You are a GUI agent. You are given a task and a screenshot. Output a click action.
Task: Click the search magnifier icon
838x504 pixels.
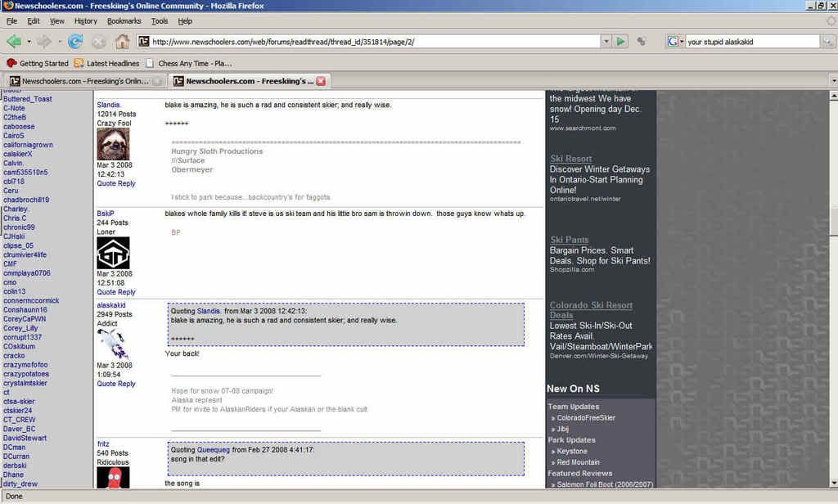(x=829, y=41)
